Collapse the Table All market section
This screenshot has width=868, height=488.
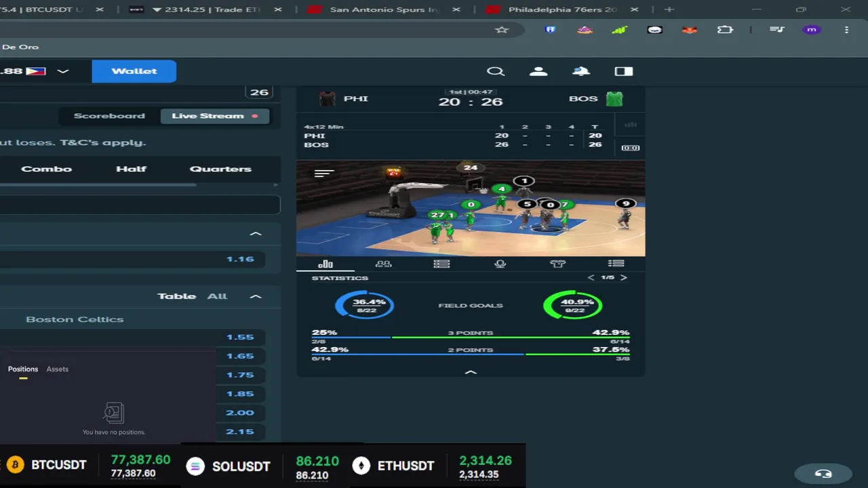[256, 296]
